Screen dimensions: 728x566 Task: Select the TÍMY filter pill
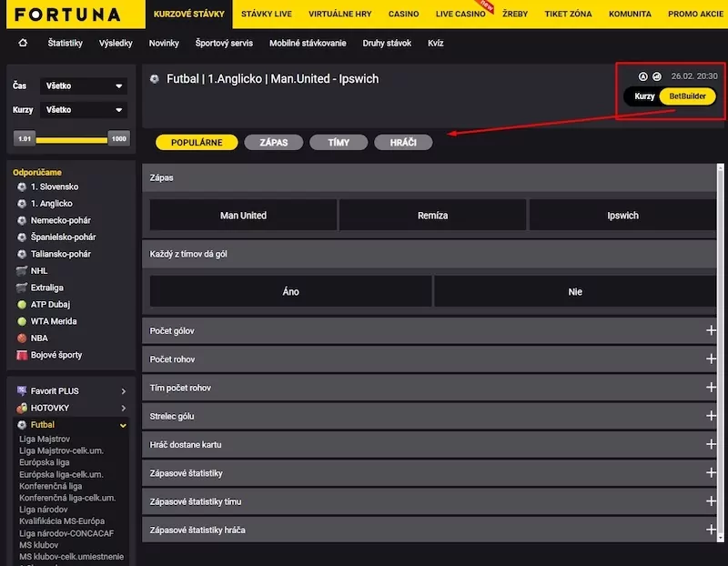339,142
